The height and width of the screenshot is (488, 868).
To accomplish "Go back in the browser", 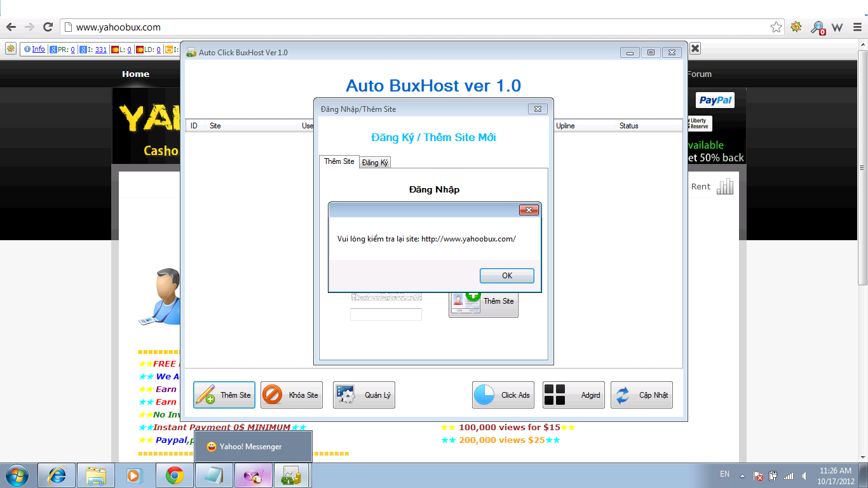I will [x=11, y=27].
